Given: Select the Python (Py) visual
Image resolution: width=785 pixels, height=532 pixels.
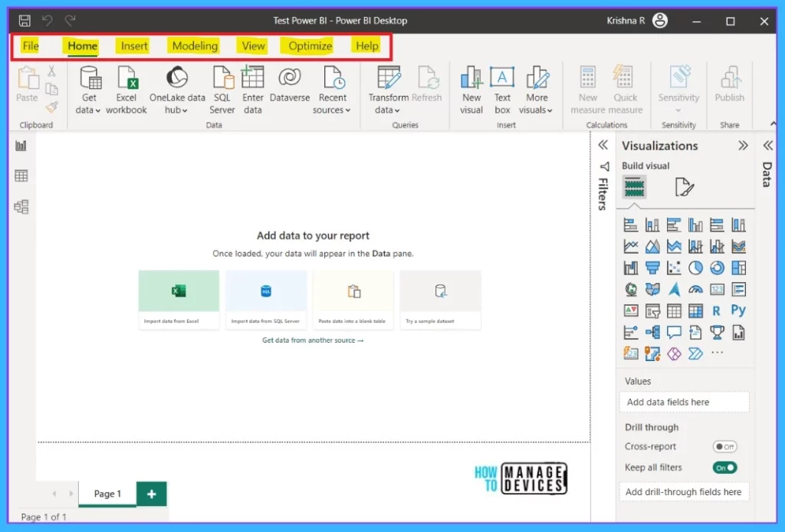Looking at the screenshot, I should [x=738, y=310].
